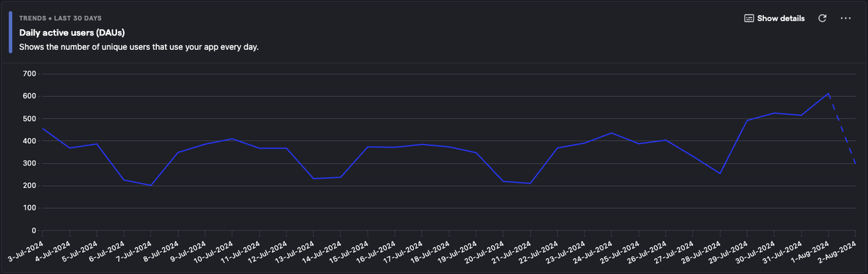Click the 300 y-axis value

(x=30, y=163)
